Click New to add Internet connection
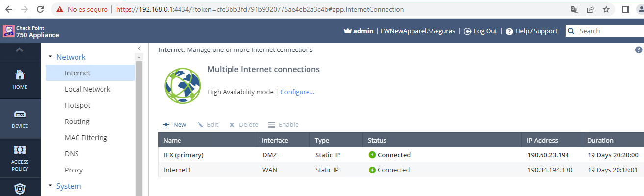 click(x=175, y=125)
